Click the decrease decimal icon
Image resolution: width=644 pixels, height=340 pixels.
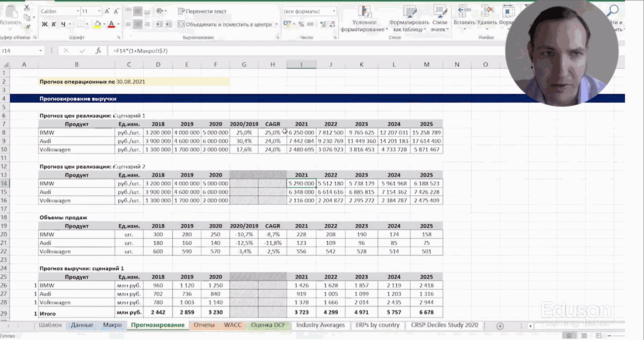click(332, 24)
